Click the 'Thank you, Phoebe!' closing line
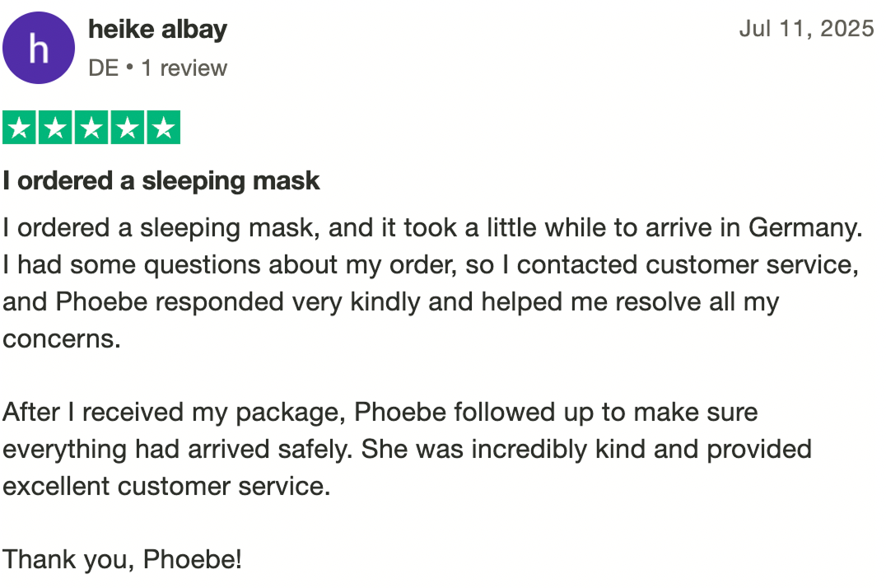886x588 pixels. point(122,560)
